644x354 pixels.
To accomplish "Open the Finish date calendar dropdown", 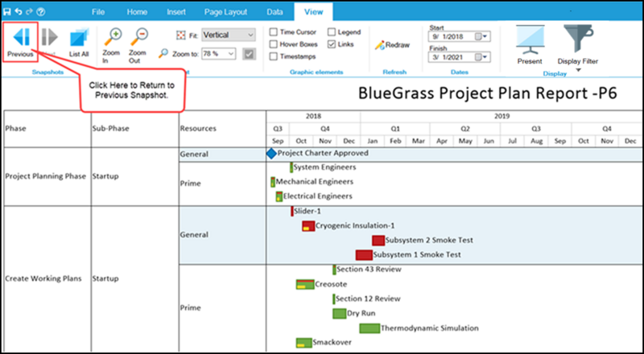I will (x=481, y=57).
